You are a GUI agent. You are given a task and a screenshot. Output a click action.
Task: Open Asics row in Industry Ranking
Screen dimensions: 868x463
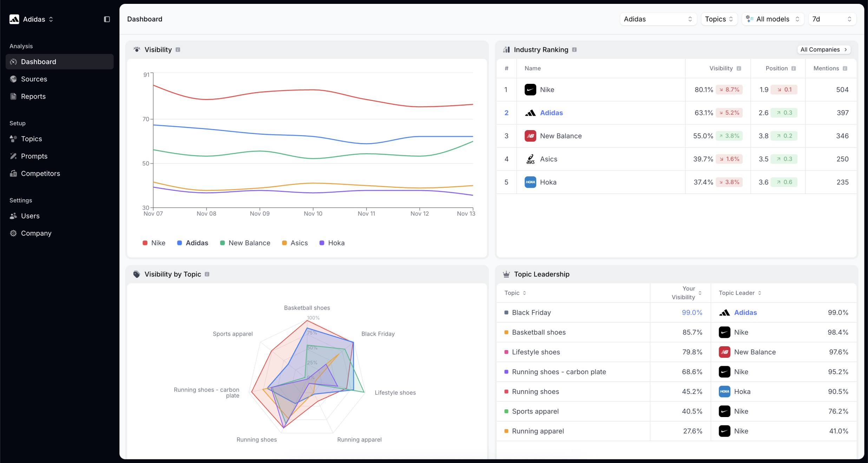(x=677, y=159)
